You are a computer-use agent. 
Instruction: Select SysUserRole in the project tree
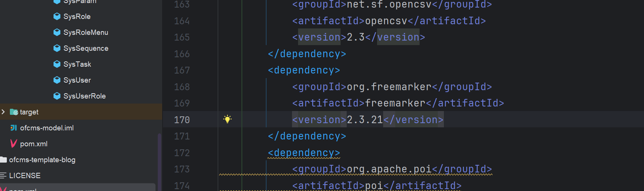coord(84,96)
